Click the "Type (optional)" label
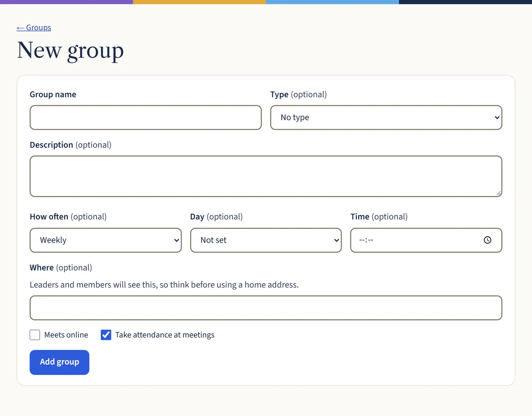 click(x=299, y=94)
